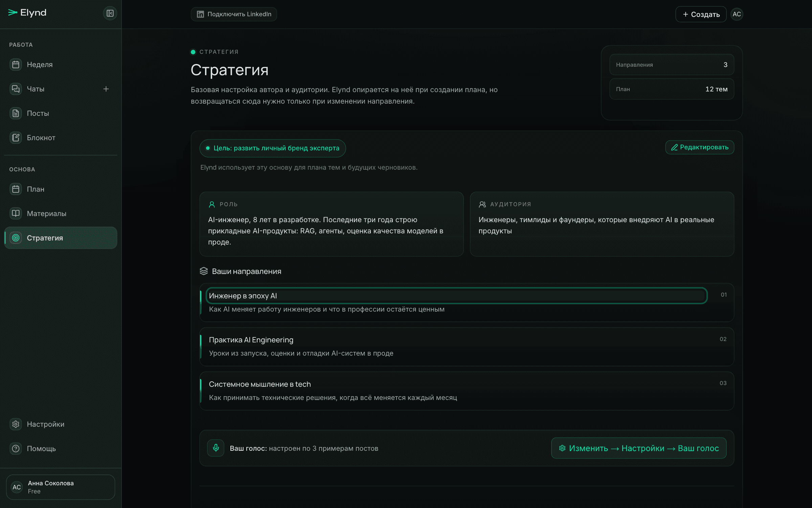Screen dimensions: 812x508
Task: Click the people icon beside АУДИТОРИЯ
Action: click(482, 205)
